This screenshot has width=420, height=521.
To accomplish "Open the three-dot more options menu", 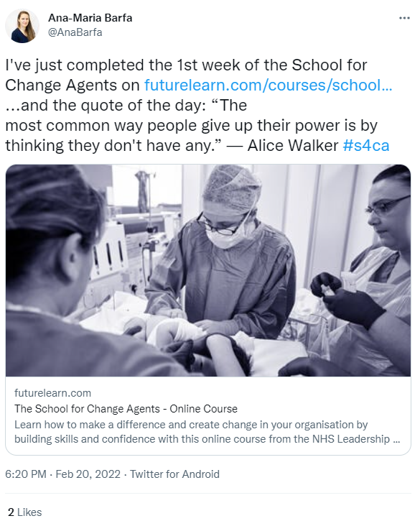I will 404,18.
